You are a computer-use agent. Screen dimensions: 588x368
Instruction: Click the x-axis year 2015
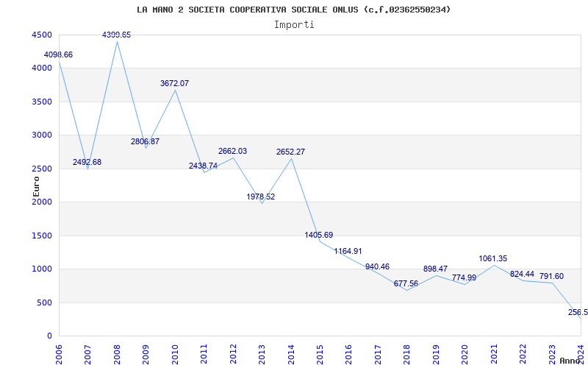[320, 354]
